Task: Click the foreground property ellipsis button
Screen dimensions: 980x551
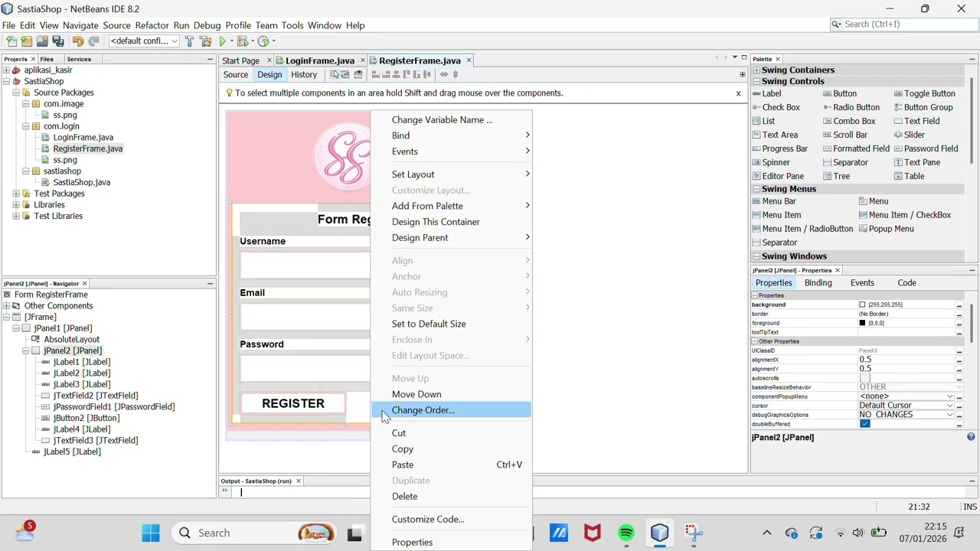Action: pos(959,323)
